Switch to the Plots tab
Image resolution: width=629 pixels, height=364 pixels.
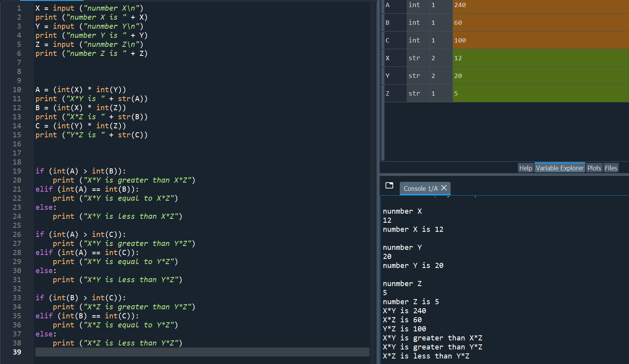click(x=594, y=168)
